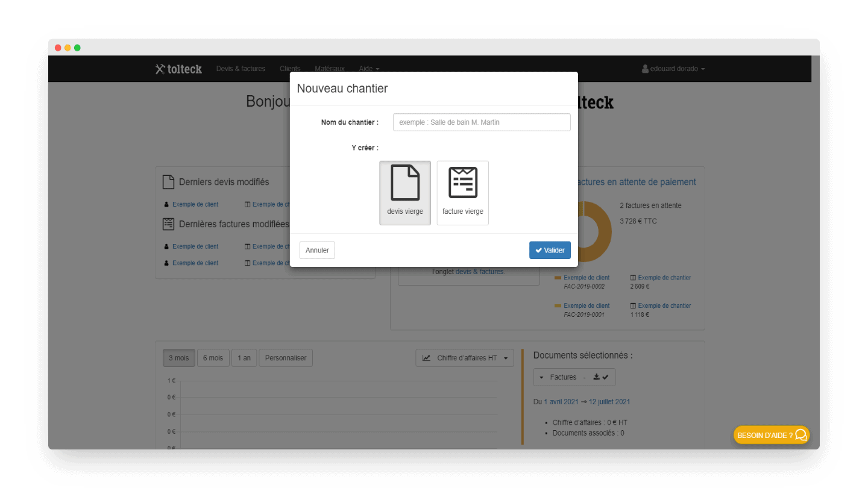868x488 pixels.
Task: Click the Derniers devis modifiés document icon
Action: point(168,182)
